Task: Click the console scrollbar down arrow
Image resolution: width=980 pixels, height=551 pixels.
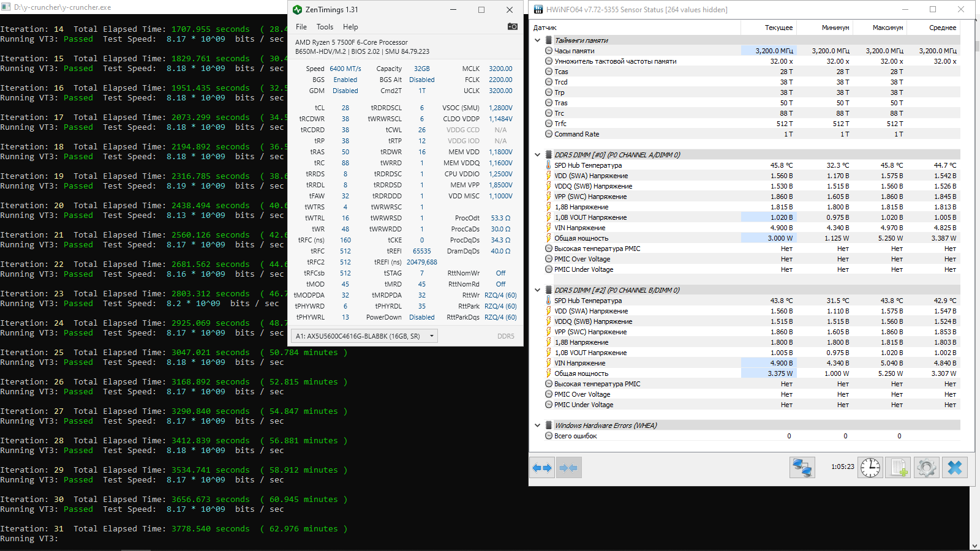Action: (x=974, y=545)
